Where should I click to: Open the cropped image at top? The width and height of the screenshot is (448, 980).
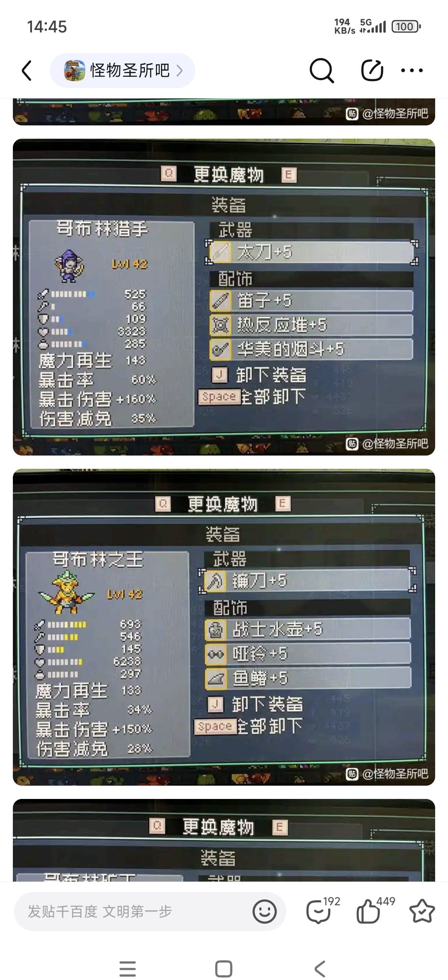click(x=224, y=112)
